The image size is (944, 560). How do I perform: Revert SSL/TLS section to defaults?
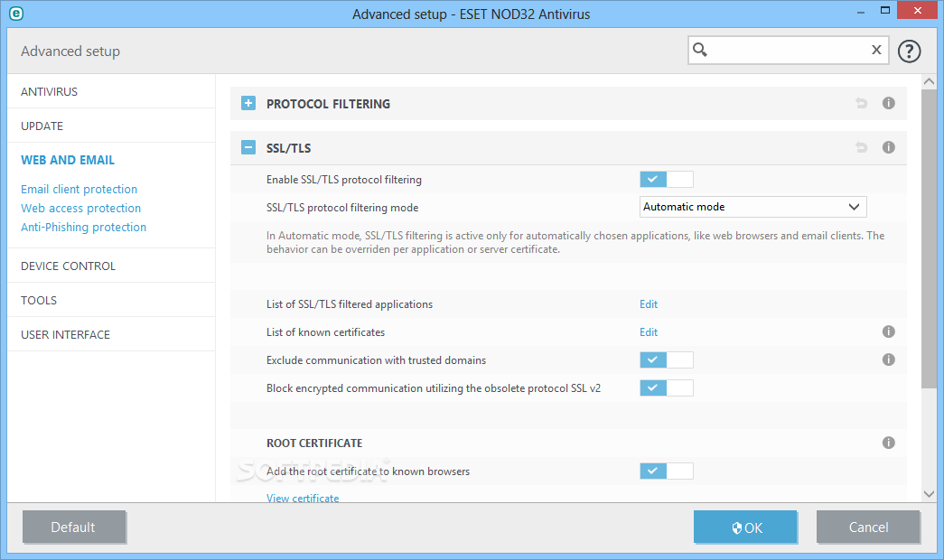pyautogui.click(x=862, y=147)
